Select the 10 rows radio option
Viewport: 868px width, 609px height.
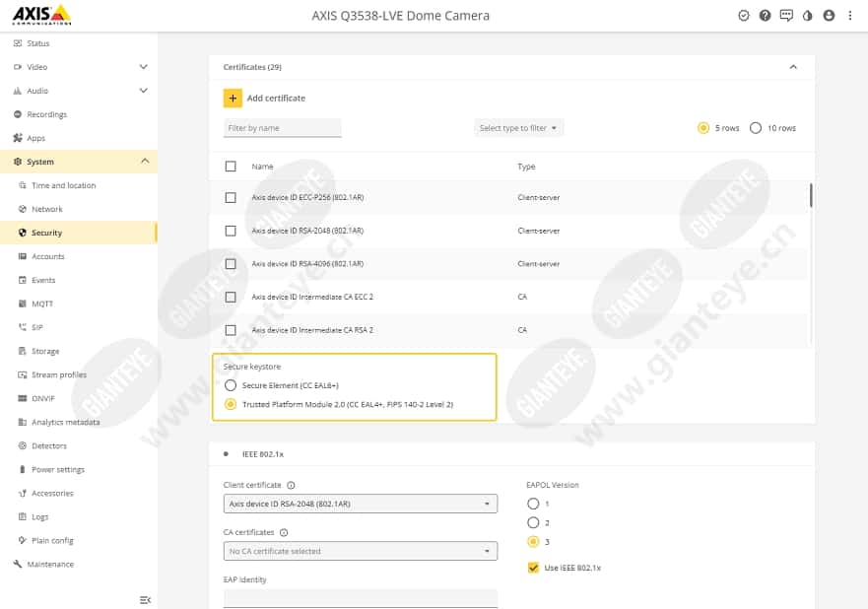point(756,128)
